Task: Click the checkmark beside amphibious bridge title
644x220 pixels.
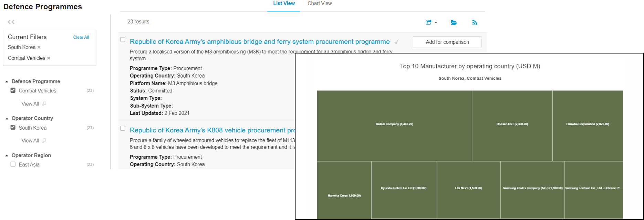Action: tap(397, 42)
